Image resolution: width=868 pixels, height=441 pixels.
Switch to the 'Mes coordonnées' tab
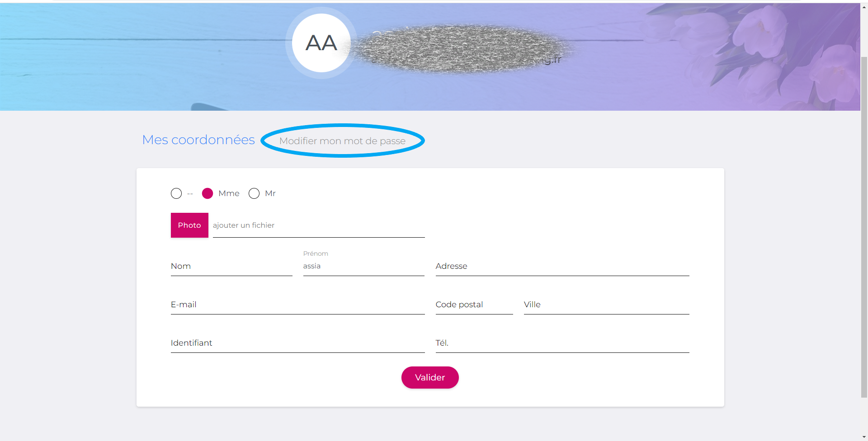(x=198, y=140)
